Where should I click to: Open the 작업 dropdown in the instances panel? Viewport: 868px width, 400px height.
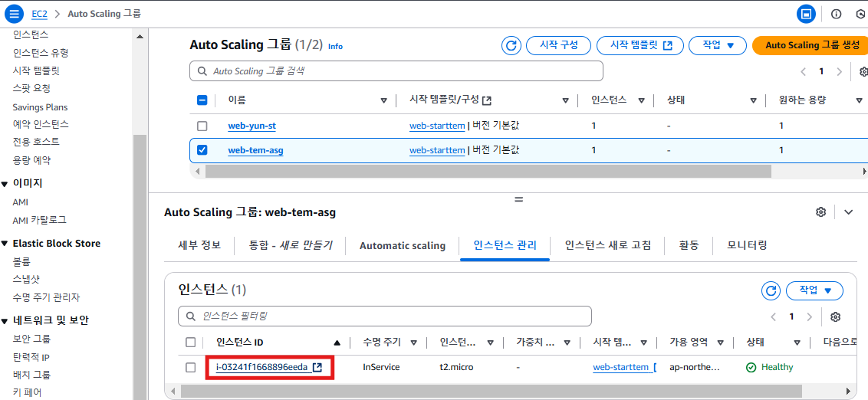click(814, 290)
